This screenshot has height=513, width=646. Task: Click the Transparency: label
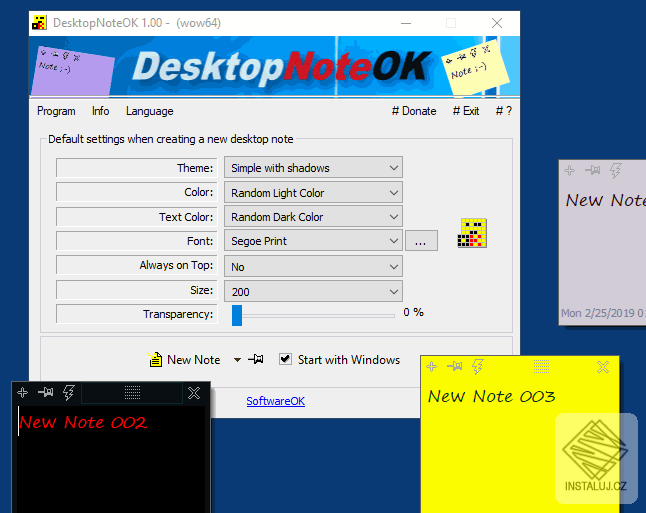coord(178,314)
